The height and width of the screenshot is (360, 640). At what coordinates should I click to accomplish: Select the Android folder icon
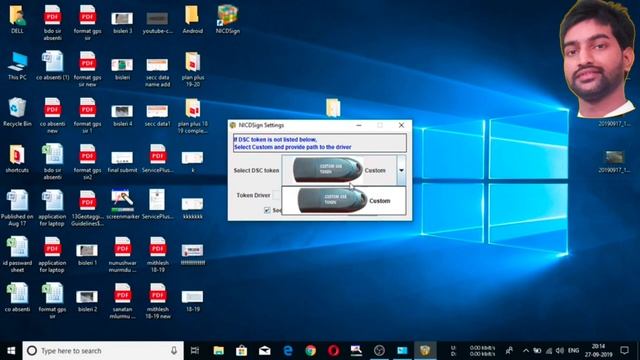pyautogui.click(x=192, y=20)
